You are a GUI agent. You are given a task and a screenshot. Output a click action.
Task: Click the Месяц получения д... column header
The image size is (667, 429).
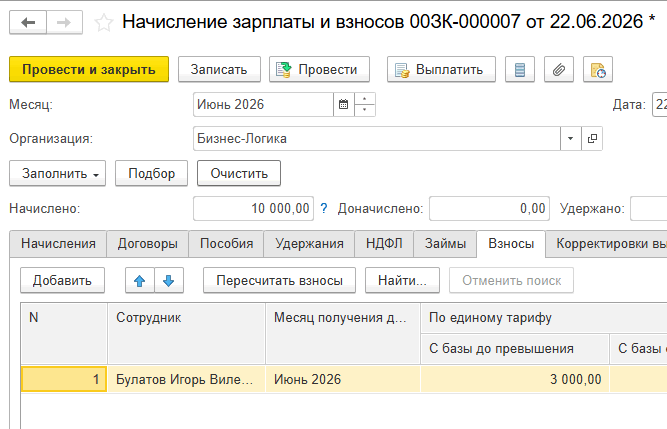point(343,333)
